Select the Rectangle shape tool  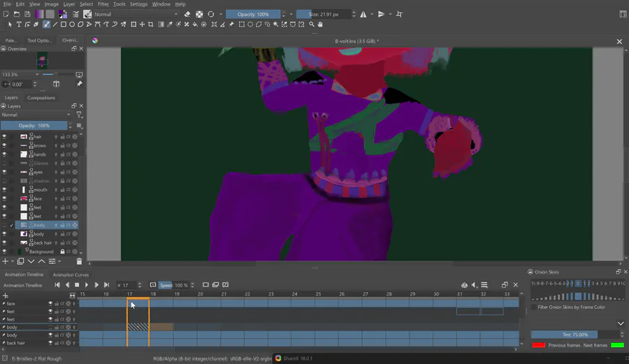click(64, 24)
